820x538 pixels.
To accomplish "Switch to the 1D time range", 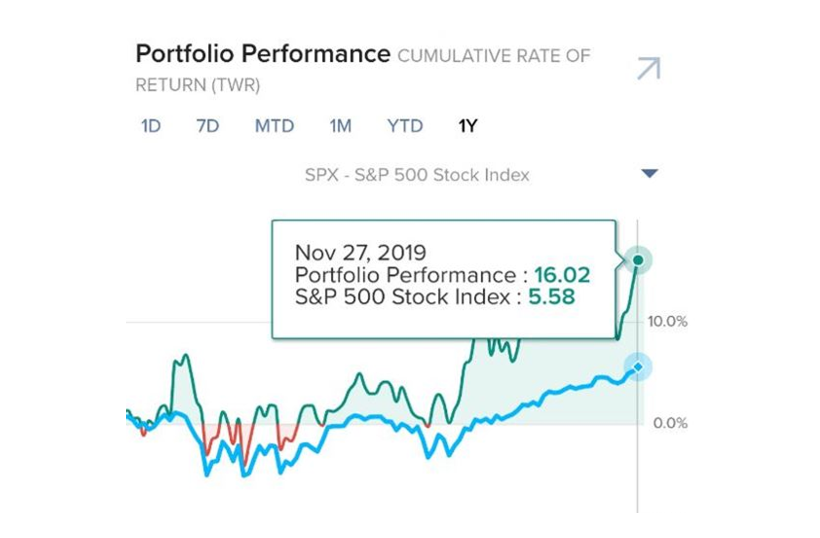I will coord(150,126).
